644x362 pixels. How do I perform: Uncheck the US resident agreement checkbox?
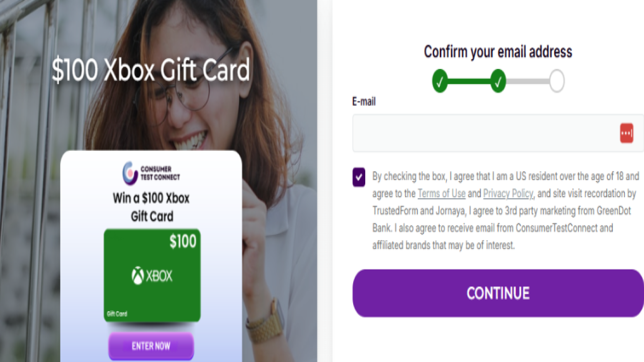tap(359, 177)
